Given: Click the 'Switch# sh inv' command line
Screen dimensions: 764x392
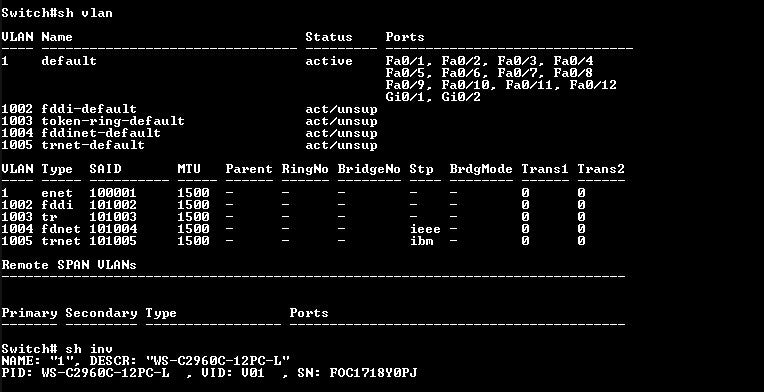Looking at the screenshot, I should coord(57,349).
